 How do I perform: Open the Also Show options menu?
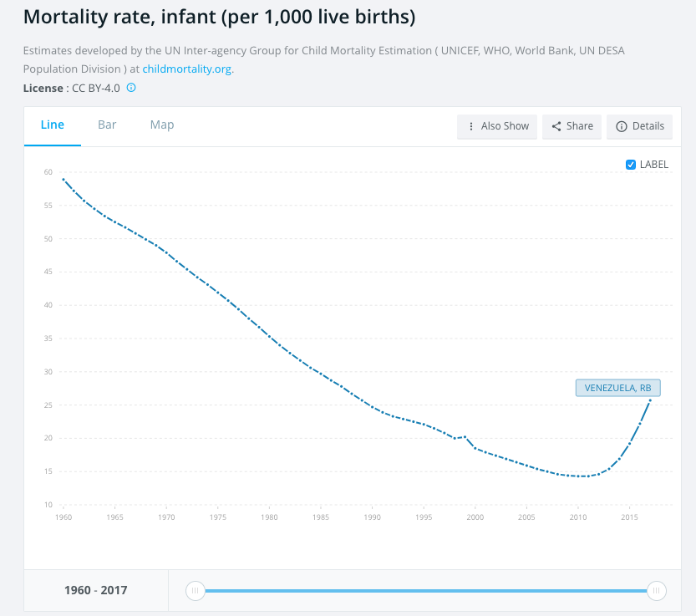point(497,126)
